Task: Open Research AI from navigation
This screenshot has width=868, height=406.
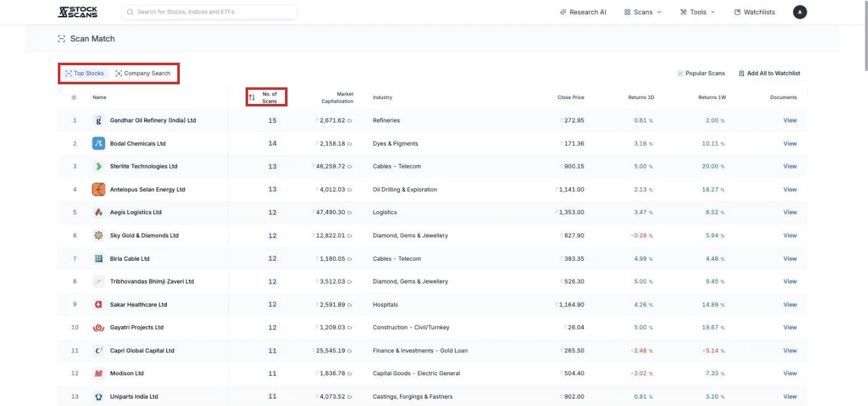Action: [583, 12]
